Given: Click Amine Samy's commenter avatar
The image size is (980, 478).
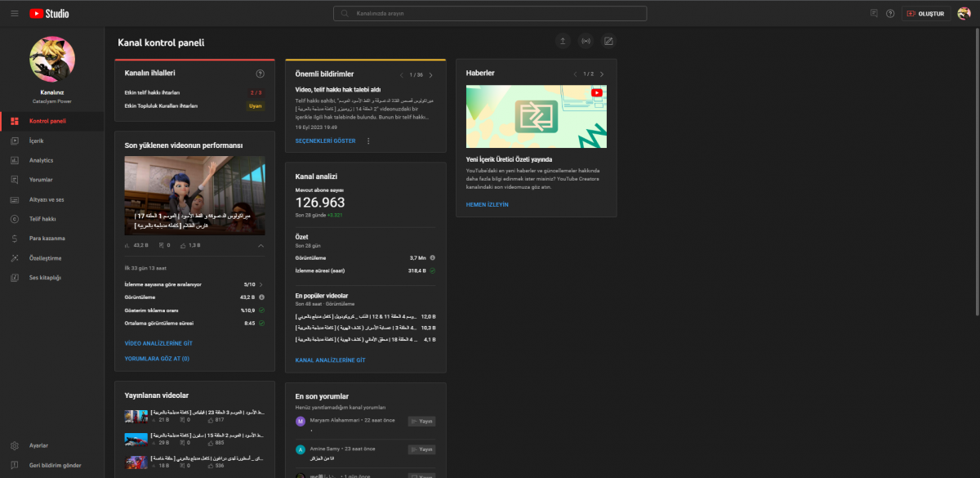Looking at the screenshot, I should click(301, 449).
